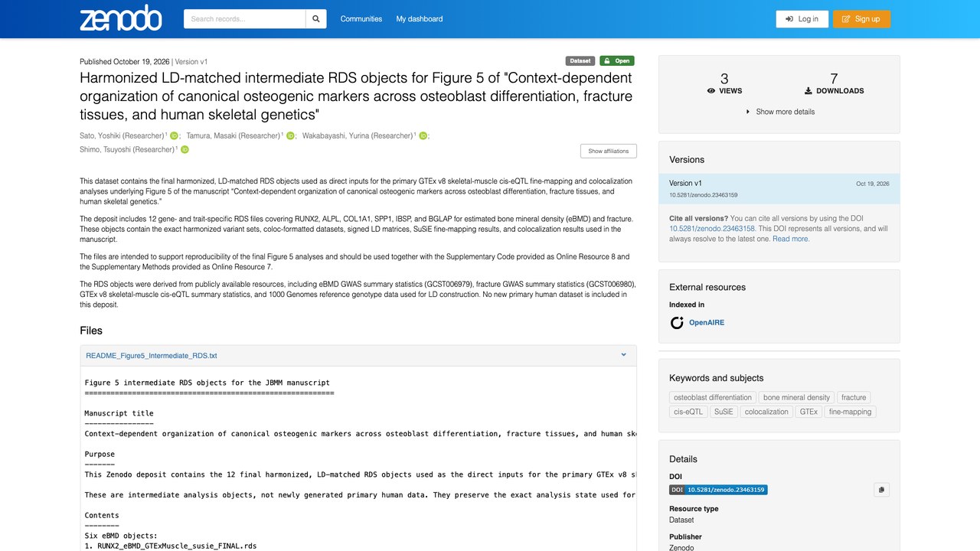The width and height of the screenshot is (980, 551).
Task: Click the SuSiE keyword tag
Action: (x=724, y=412)
